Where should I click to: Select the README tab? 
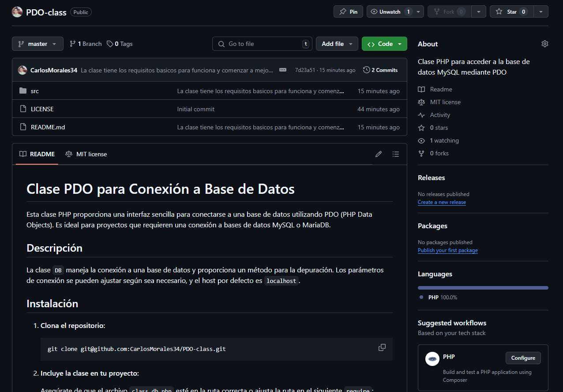pos(37,154)
